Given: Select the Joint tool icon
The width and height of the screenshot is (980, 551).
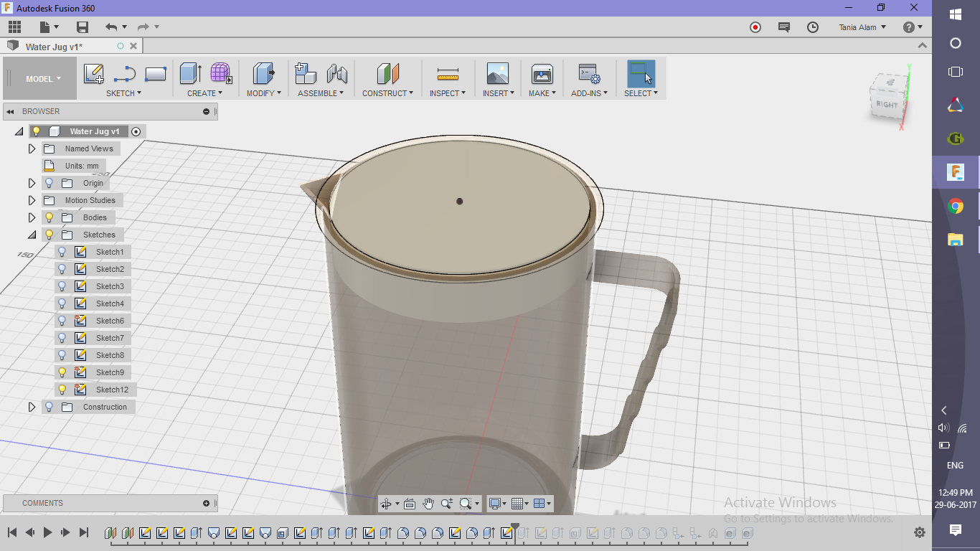Looking at the screenshot, I should [x=336, y=74].
